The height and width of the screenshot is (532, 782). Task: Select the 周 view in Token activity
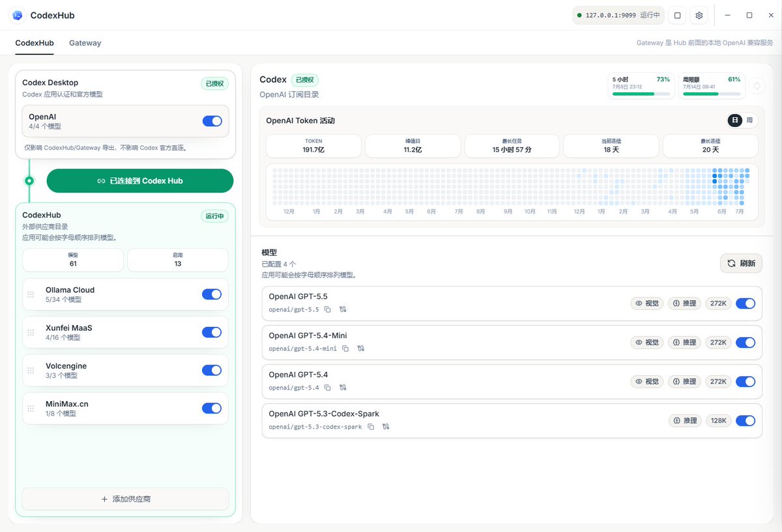point(749,120)
